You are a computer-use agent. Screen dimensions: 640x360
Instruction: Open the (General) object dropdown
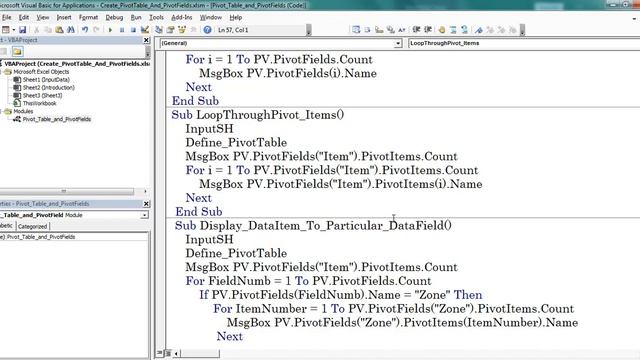tap(398, 43)
